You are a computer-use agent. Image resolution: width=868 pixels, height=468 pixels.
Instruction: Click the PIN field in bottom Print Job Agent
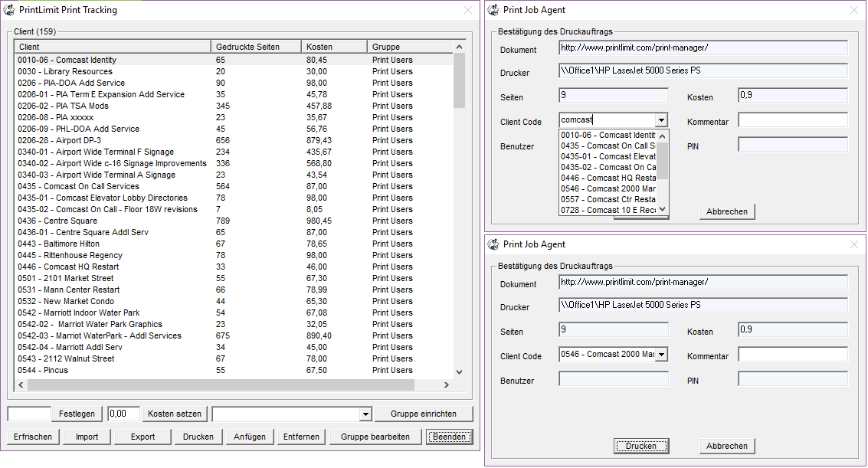pyautogui.click(x=793, y=379)
